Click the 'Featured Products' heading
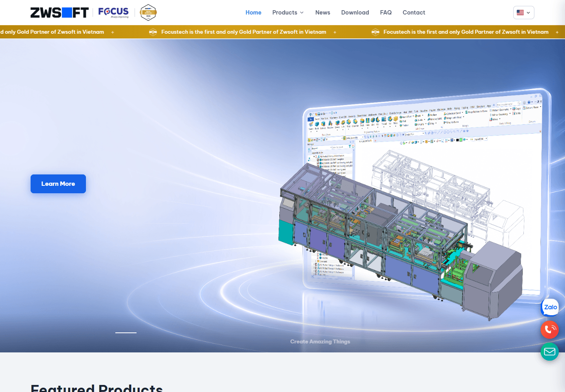 97,388
